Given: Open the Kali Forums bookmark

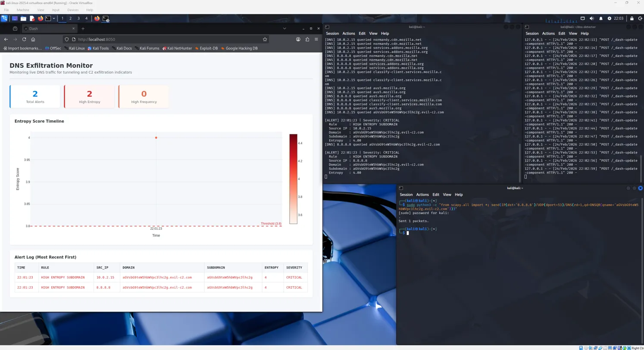Looking at the screenshot, I should click(x=147, y=48).
